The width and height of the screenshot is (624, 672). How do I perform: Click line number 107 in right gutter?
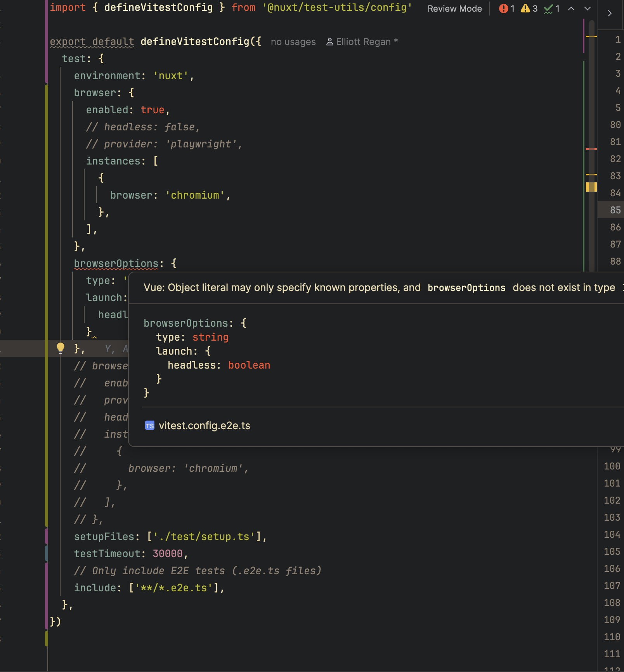[612, 585]
